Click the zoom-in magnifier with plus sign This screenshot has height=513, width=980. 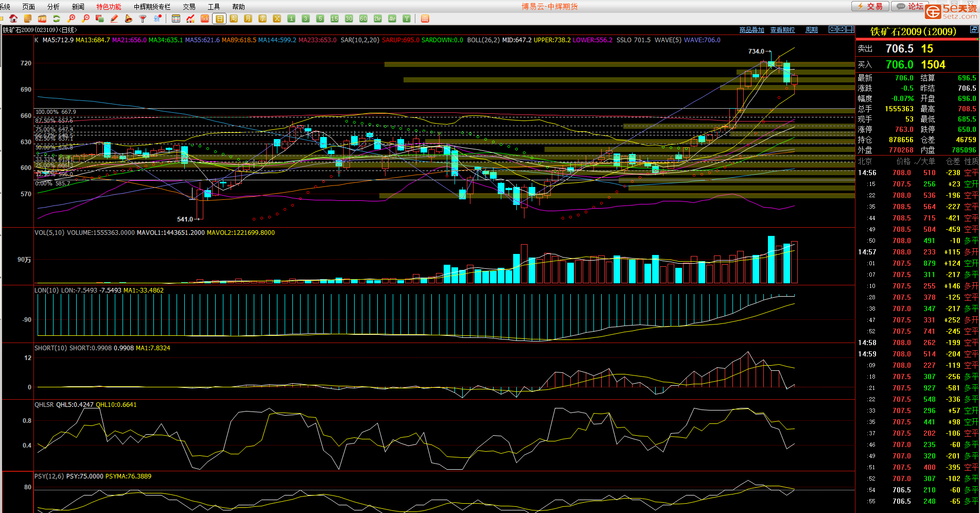pos(72,19)
